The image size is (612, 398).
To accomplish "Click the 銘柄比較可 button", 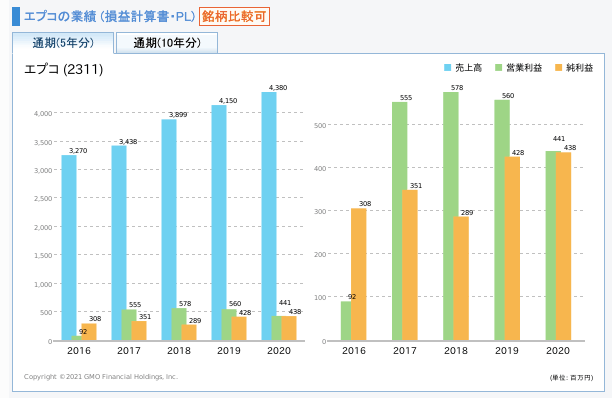I will tap(234, 16).
